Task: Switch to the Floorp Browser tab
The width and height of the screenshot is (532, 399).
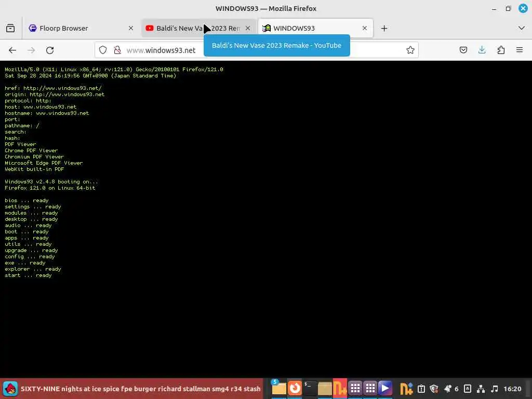Action: (81, 28)
